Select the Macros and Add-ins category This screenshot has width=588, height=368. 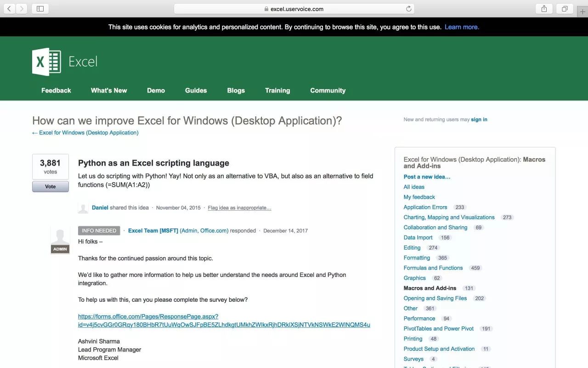(x=430, y=288)
